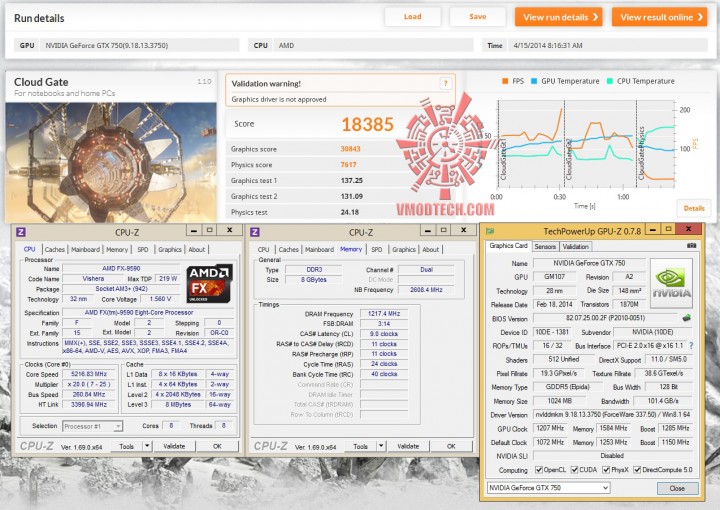The width and height of the screenshot is (720, 510).
Task: Open the Processor #1 selection dropdown
Action: [x=92, y=426]
